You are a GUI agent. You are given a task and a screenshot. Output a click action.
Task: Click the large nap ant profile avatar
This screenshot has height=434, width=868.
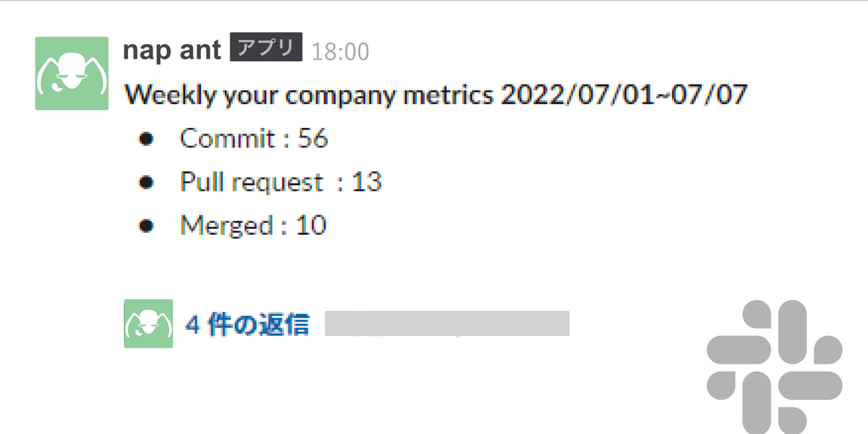point(72,73)
